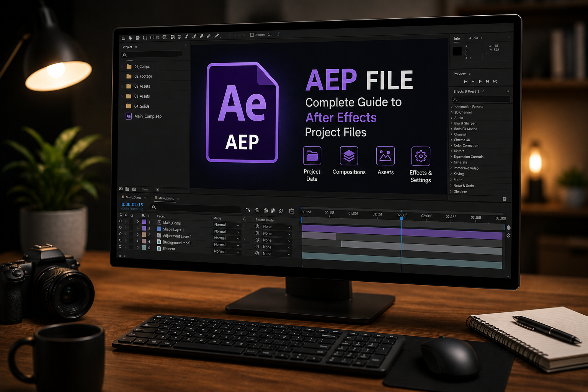Click the parent pick whip for Adjustment Layer 1
588x392 pixels.
click(258, 240)
